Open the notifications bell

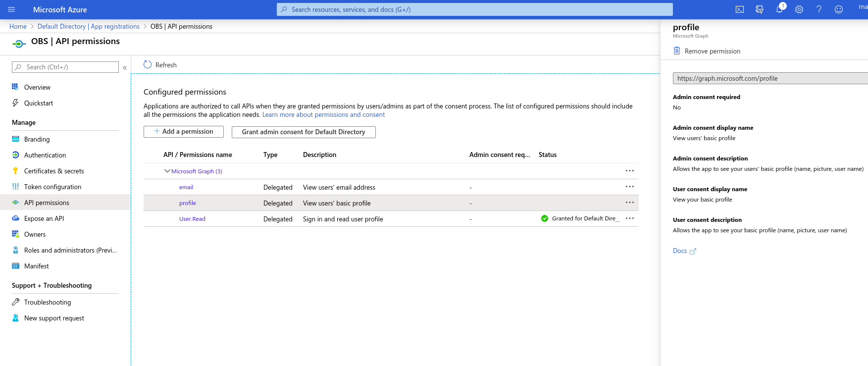779,9
